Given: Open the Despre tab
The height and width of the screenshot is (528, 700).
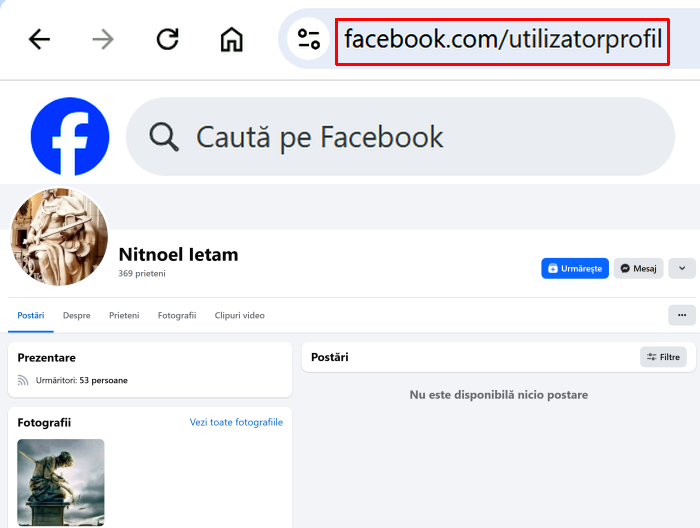Looking at the screenshot, I should (x=76, y=316).
